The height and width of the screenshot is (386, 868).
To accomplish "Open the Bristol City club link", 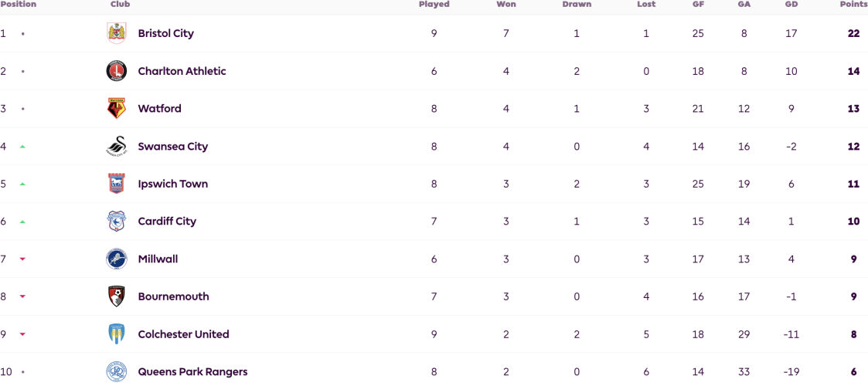I will pyautogui.click(x=165, y=33).
